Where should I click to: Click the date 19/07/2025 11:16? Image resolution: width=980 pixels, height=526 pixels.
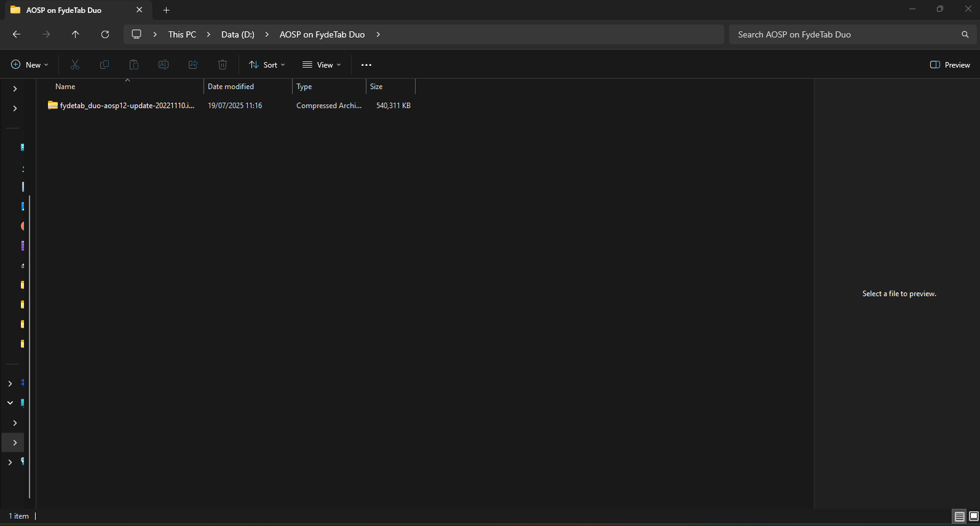tap(235, 106)
